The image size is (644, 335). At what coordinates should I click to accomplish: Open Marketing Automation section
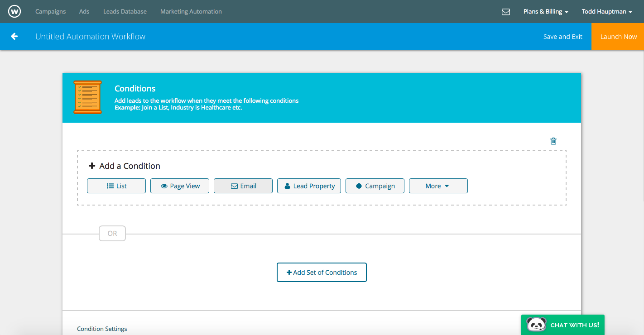(x=191, y=11)
